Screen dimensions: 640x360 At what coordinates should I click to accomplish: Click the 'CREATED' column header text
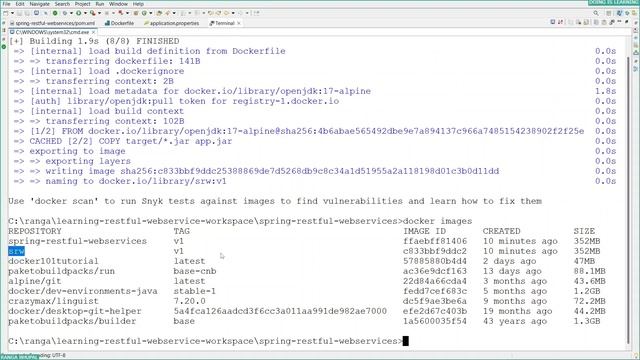502,231
